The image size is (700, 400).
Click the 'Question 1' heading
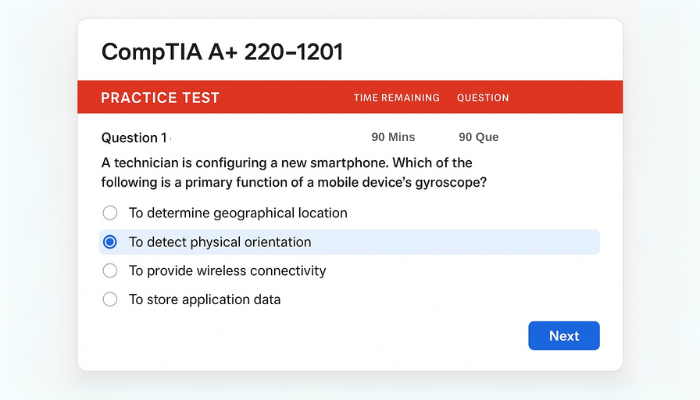(135, 137)
